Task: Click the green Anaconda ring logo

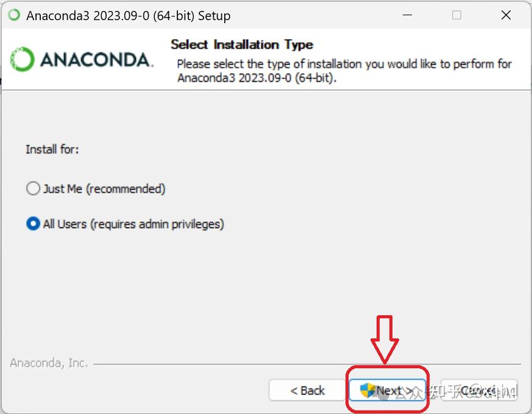Action: [22, 59]
